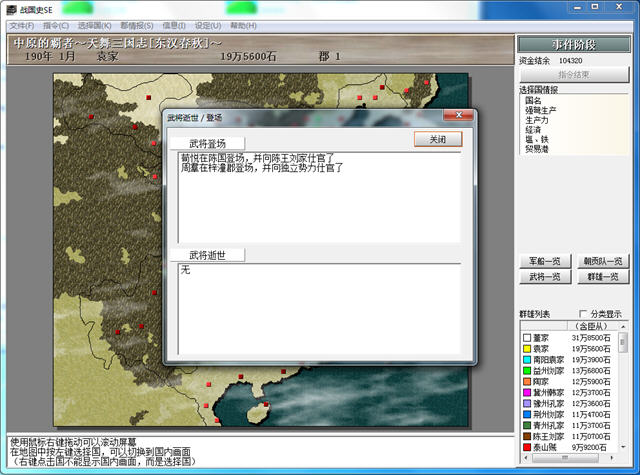Click the 群雄列表 scroll down arrow
The image size is (640, 475).
pyautogui.click(x=623, y=447)
